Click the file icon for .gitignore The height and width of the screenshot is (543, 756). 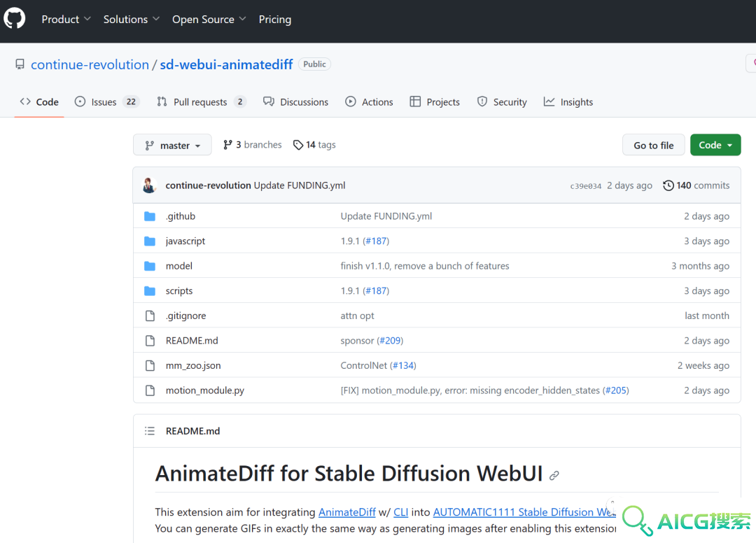[150, 316]
